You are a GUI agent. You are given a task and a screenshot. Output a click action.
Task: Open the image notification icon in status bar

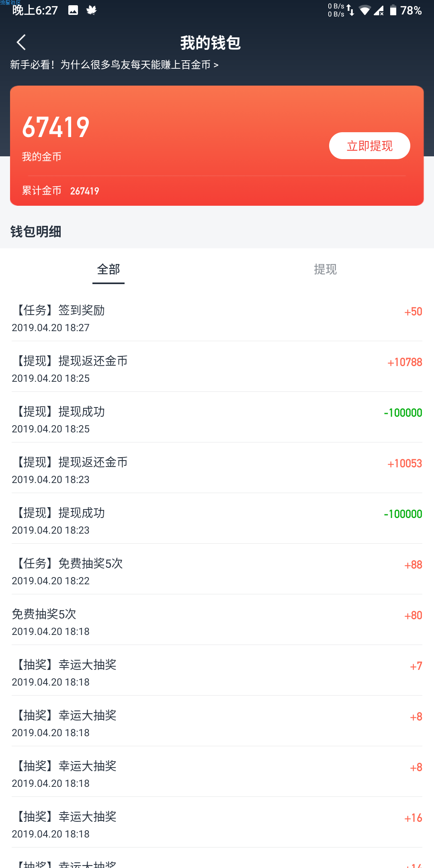point(73,10)
